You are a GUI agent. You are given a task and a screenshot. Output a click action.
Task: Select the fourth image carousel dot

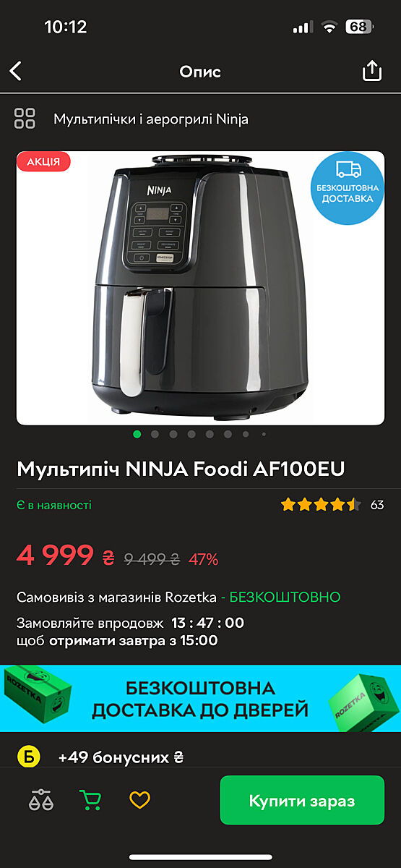click(x=191, y=435)
